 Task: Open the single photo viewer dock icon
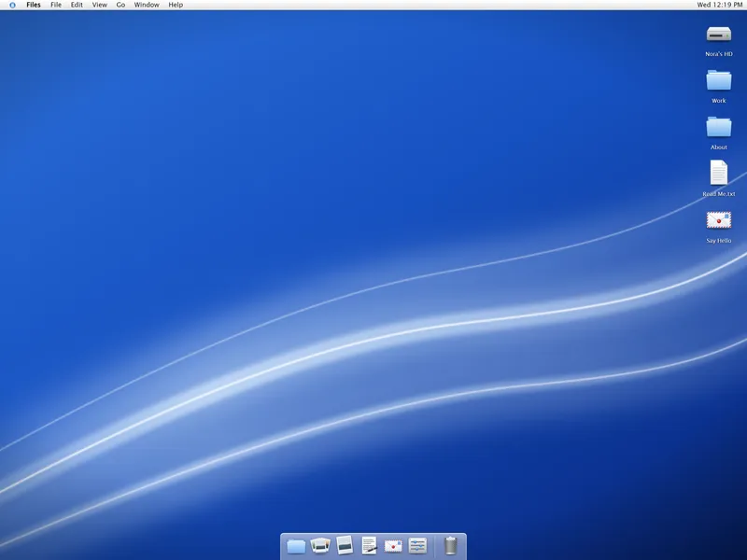point(345,545)
